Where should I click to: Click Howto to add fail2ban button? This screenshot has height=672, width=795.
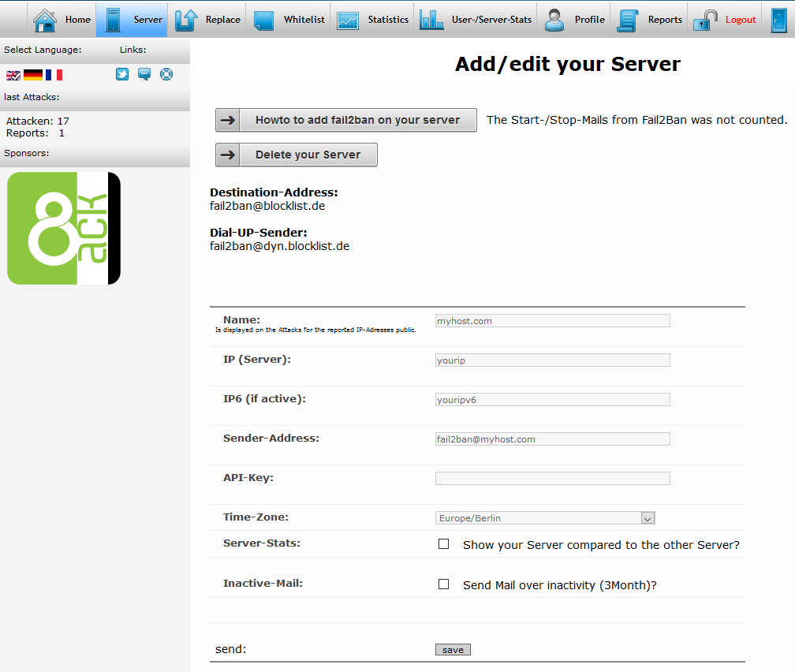346,120
